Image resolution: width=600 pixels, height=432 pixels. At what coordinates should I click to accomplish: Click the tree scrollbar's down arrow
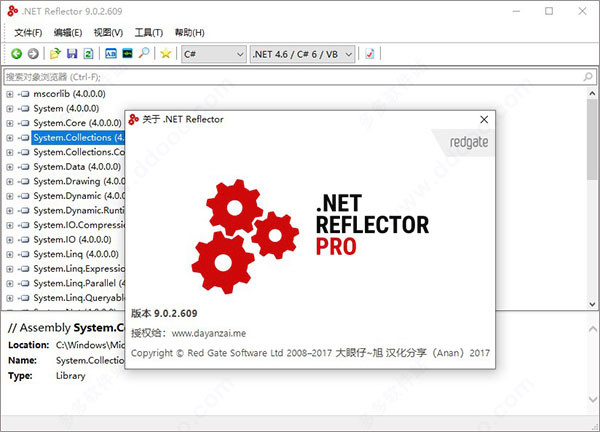[592, 304]
